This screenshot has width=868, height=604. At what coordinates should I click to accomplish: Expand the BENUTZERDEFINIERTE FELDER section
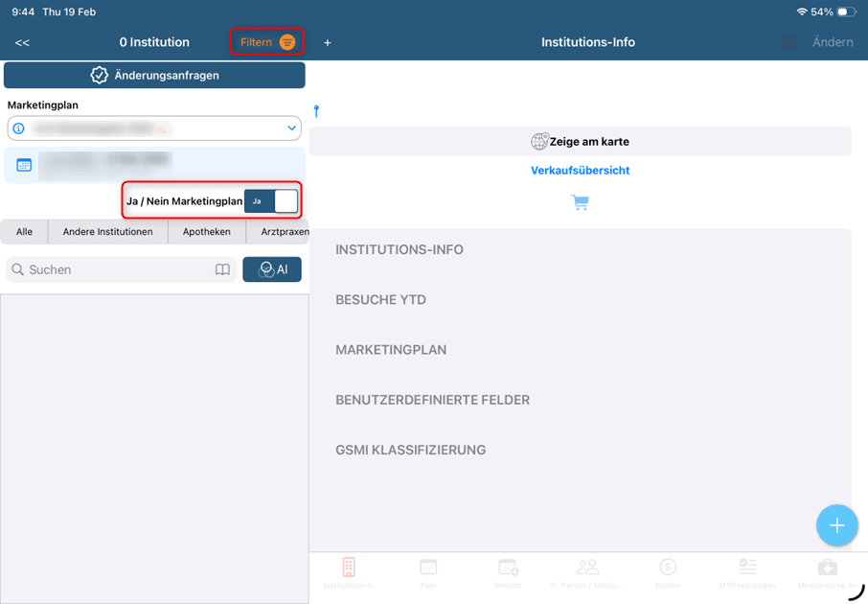[x=432, y=400]
